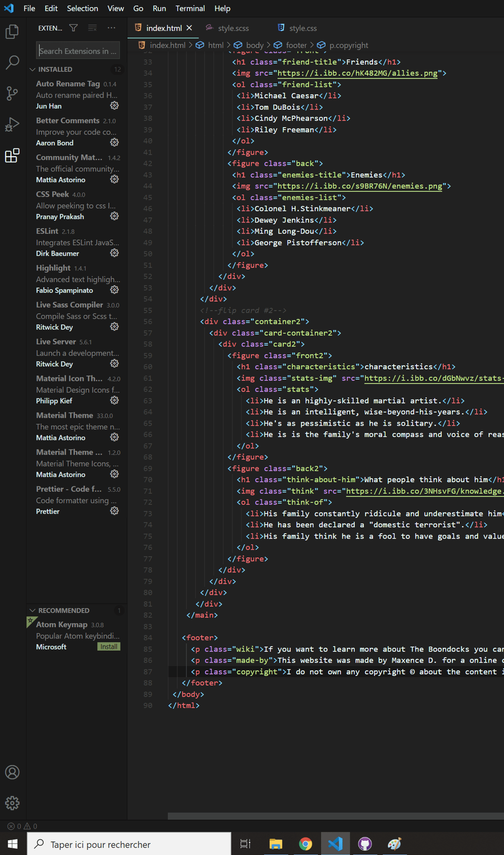The height and width of the screenshot is (855, 504).
Task: Manage gear for Material Icon Theme extension
Action: [x=114, y=400]
